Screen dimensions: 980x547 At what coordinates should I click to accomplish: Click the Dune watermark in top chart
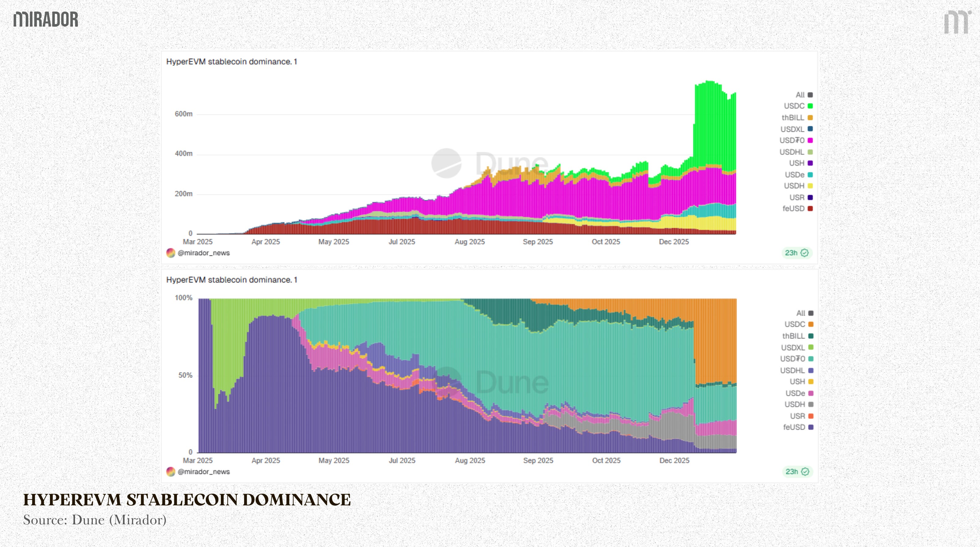coord(490,164)
